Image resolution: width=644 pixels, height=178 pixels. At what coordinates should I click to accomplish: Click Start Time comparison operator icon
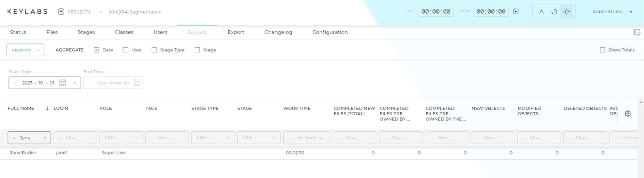(15, 83)
